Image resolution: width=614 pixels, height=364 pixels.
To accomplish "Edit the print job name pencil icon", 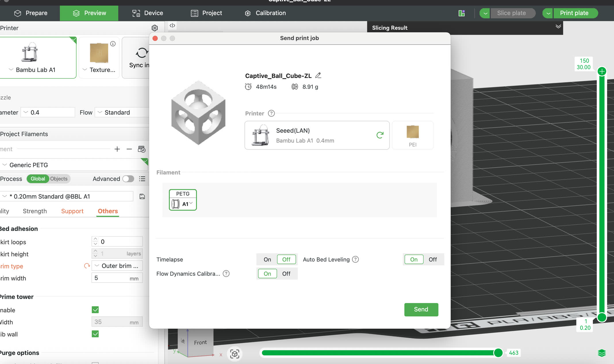I will (318, 75).
